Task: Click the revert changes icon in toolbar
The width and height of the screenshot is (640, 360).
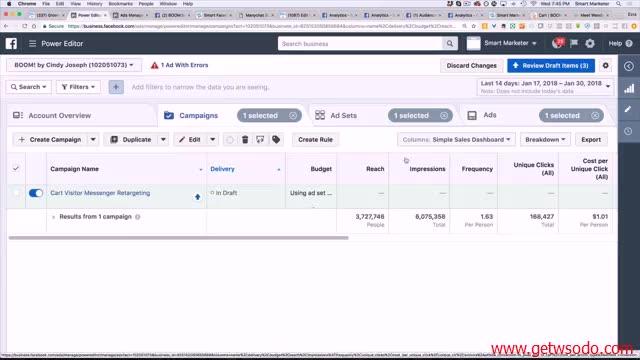Action: coord(230,140)
